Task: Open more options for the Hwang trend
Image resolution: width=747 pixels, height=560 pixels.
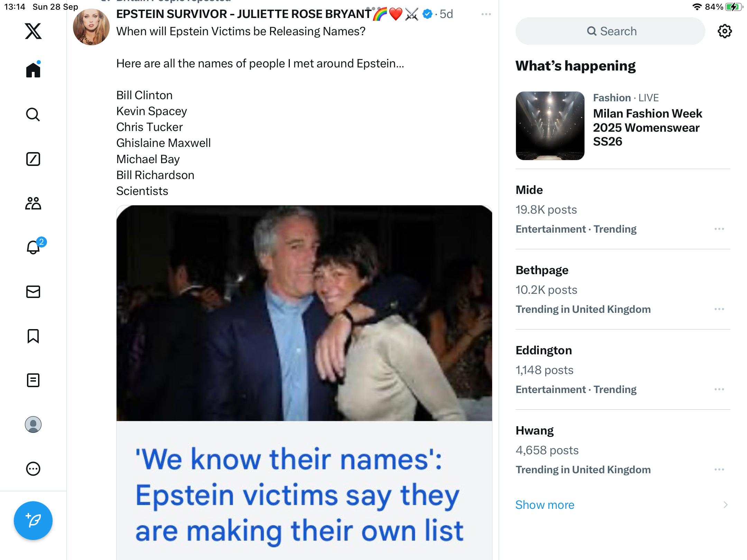Action: point(719,469)
